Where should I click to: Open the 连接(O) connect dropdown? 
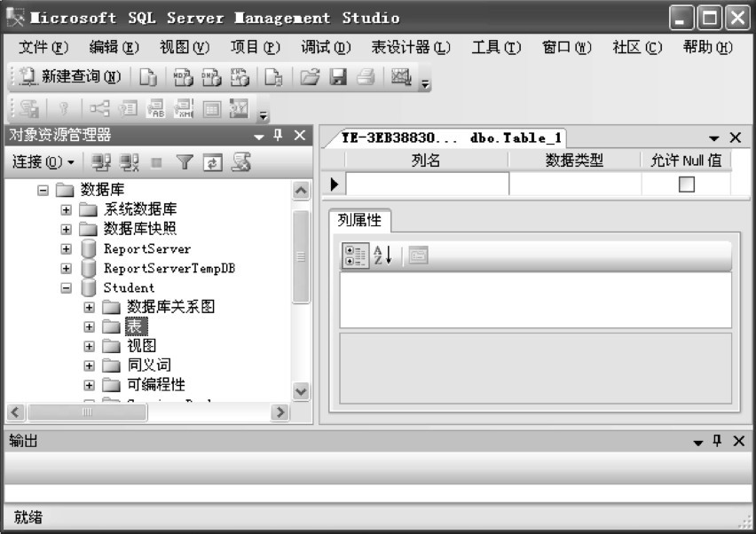[43, 162]
